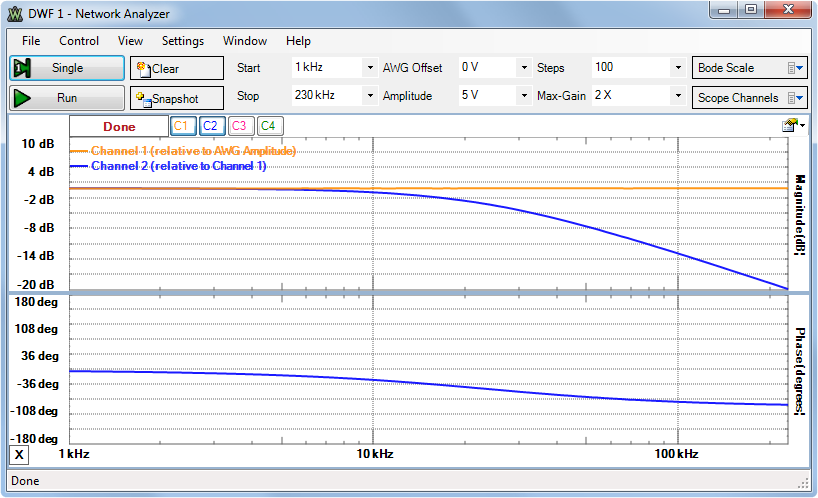The image size is (818, 498).
Task: Clear the plot with Clear button
Action: point(177,68)
